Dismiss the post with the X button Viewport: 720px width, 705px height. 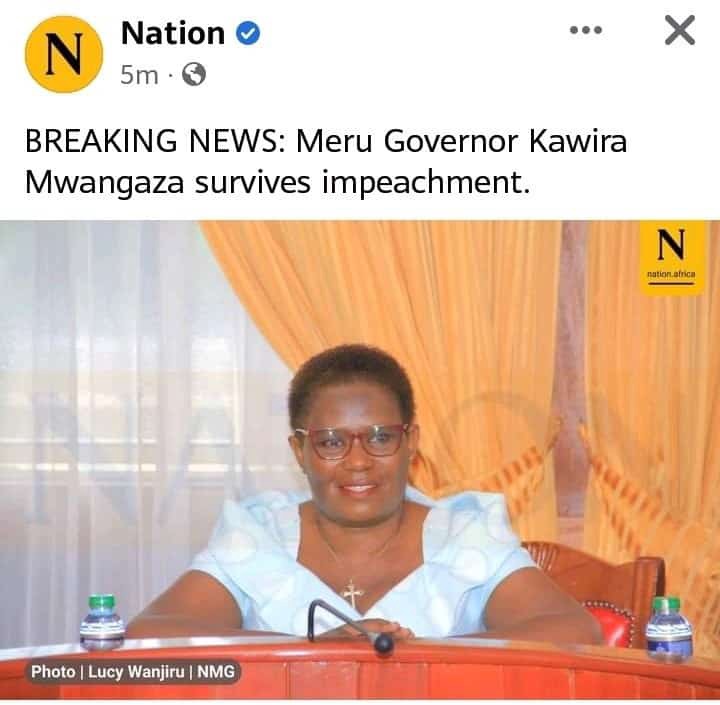click(680, 30)
